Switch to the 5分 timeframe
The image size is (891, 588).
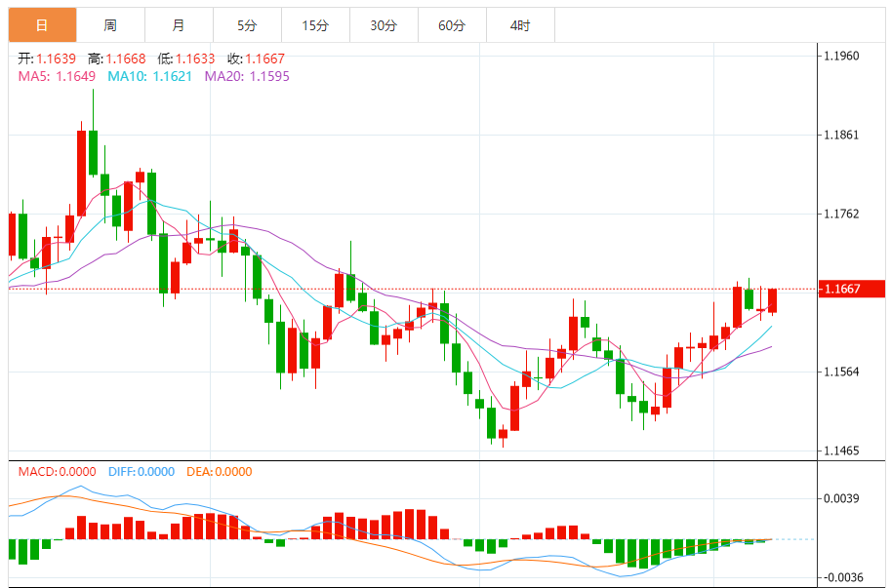[247, 25]
